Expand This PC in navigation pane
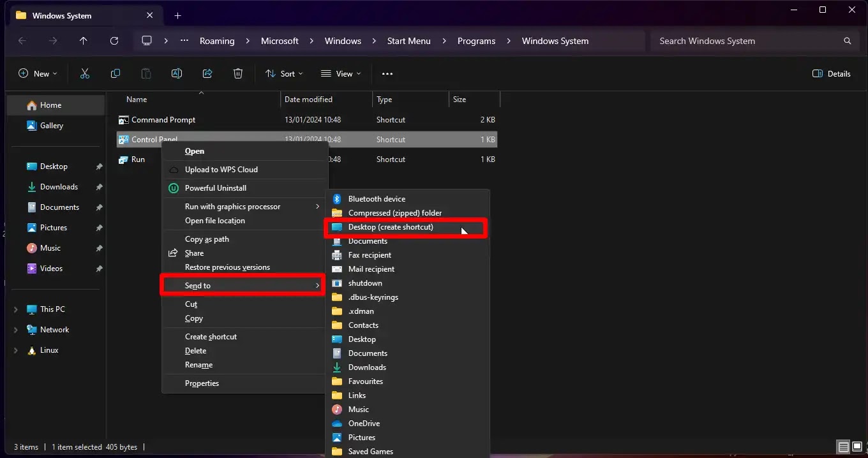The width and height of the screenshot is (868, 458). coord(16,309)
